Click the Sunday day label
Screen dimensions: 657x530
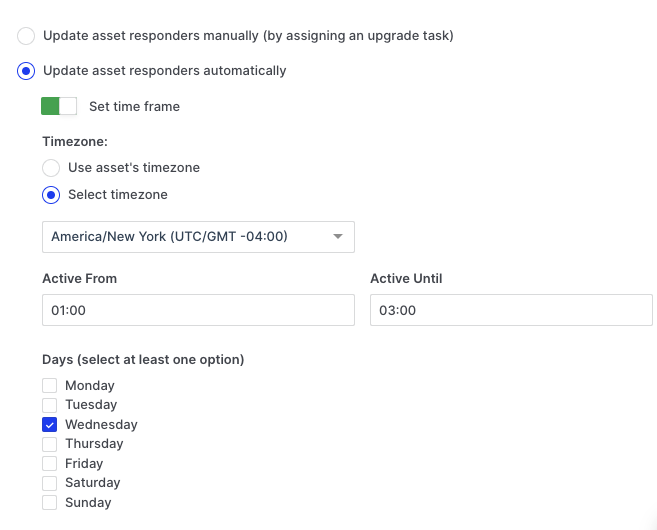(88, 503)
